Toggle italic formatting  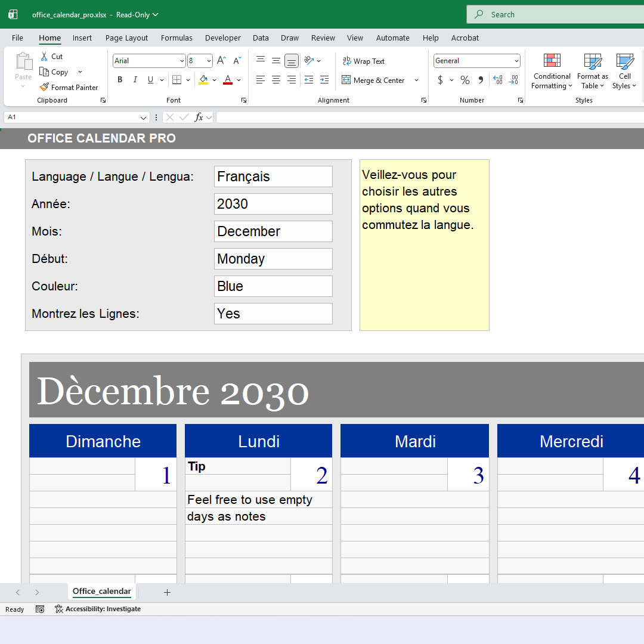[135, 79]
